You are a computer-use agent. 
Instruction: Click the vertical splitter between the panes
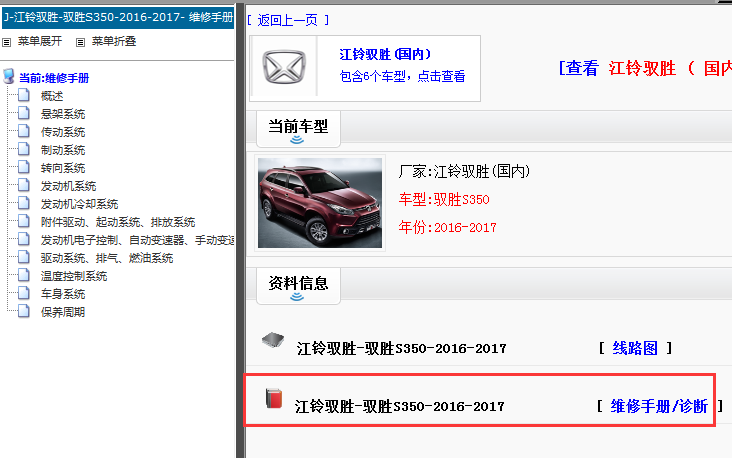pyautogui.click(x=240, y=231)
